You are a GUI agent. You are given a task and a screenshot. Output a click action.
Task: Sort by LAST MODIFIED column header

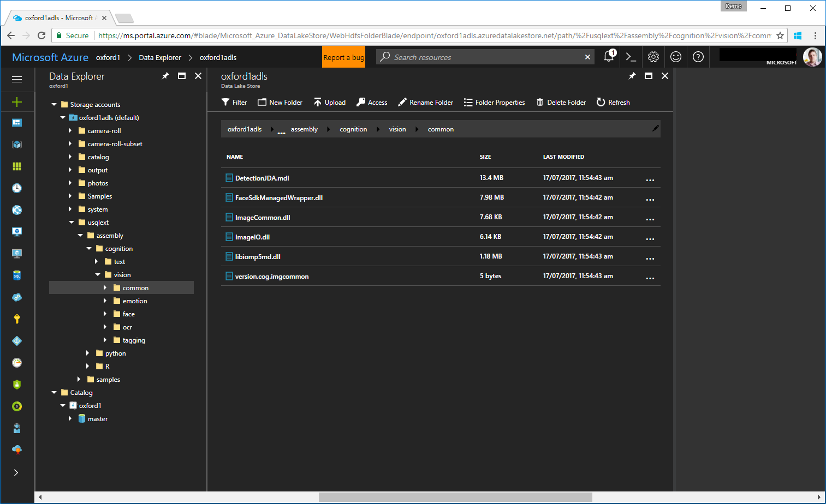click(x=563, y=157)
